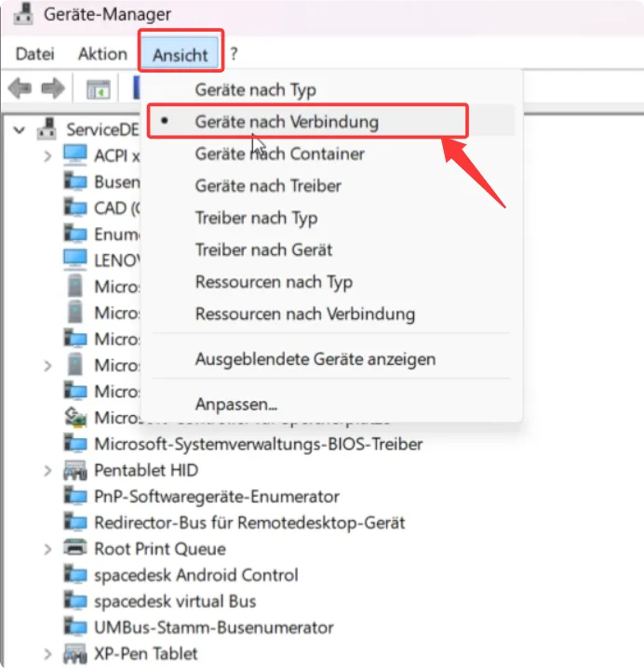Select Microsoft-Systemverwaltungs-BIOS-Treiber entry
644x669 pixels.
258,444
